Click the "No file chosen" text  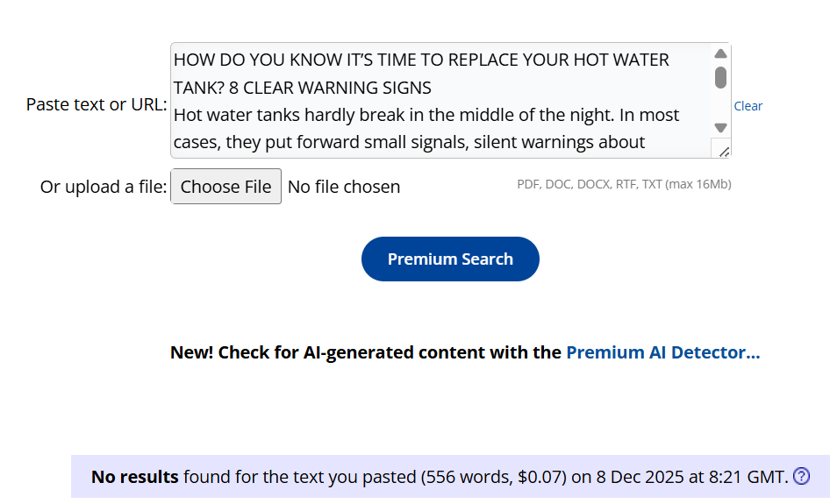(344, 187)
